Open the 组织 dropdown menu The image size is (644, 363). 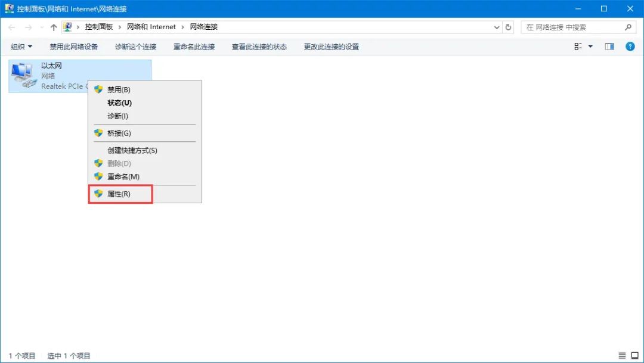click(21, 46)
